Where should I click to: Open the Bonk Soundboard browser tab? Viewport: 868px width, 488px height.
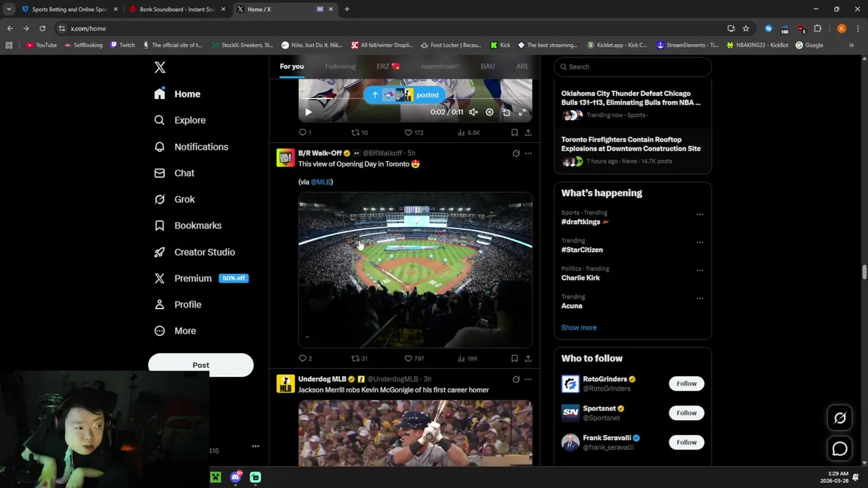point(176,9)
